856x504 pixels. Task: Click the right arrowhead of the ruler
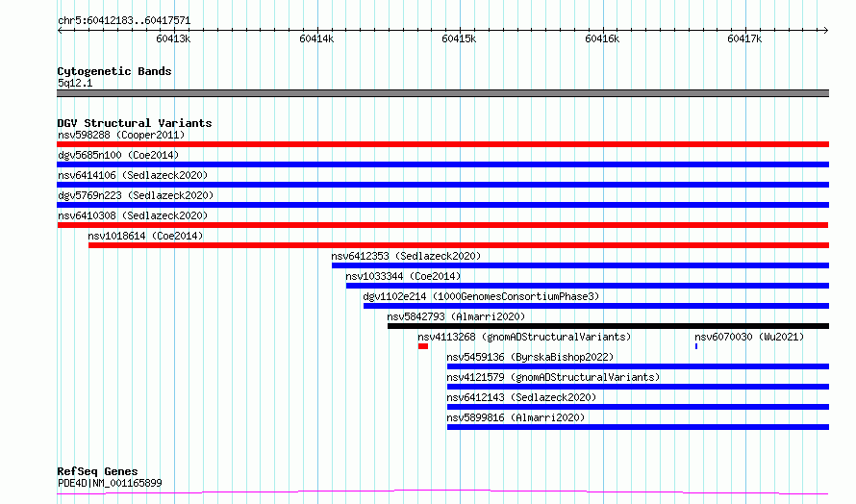click(826, 30)
